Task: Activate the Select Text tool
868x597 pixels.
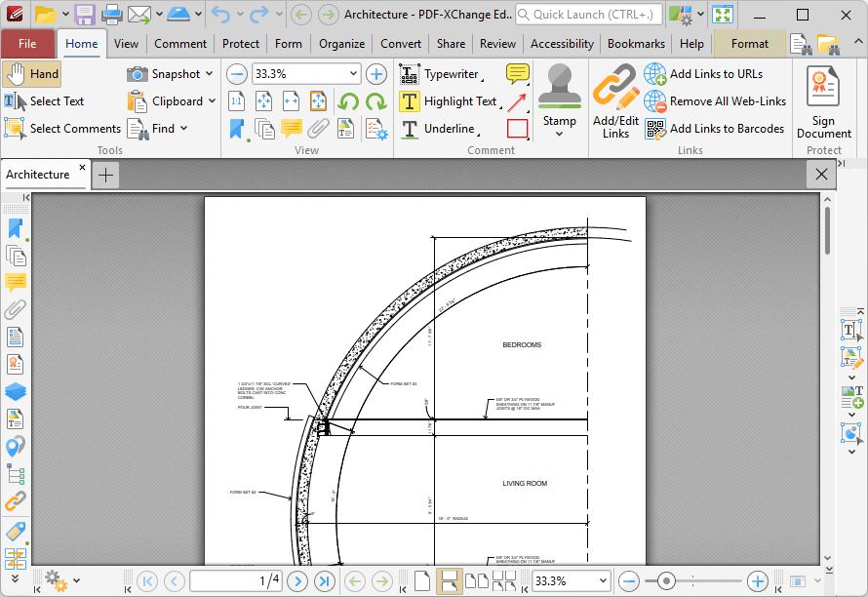Action: [x=44, y=101]
